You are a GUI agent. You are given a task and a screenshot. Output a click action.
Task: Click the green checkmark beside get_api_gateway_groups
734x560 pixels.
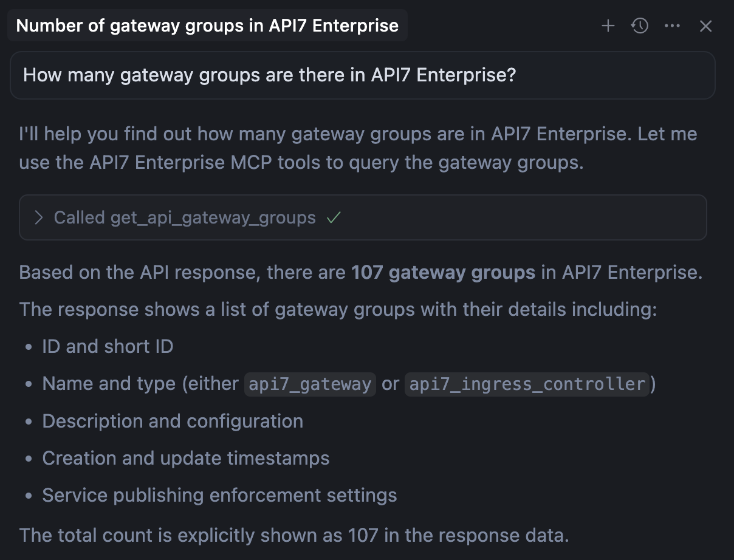tap(334, 217)
